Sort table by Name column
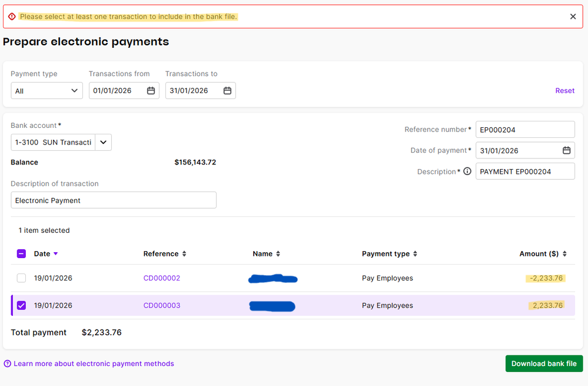Viewport: 588px width, 386px height. pos(278,254)
